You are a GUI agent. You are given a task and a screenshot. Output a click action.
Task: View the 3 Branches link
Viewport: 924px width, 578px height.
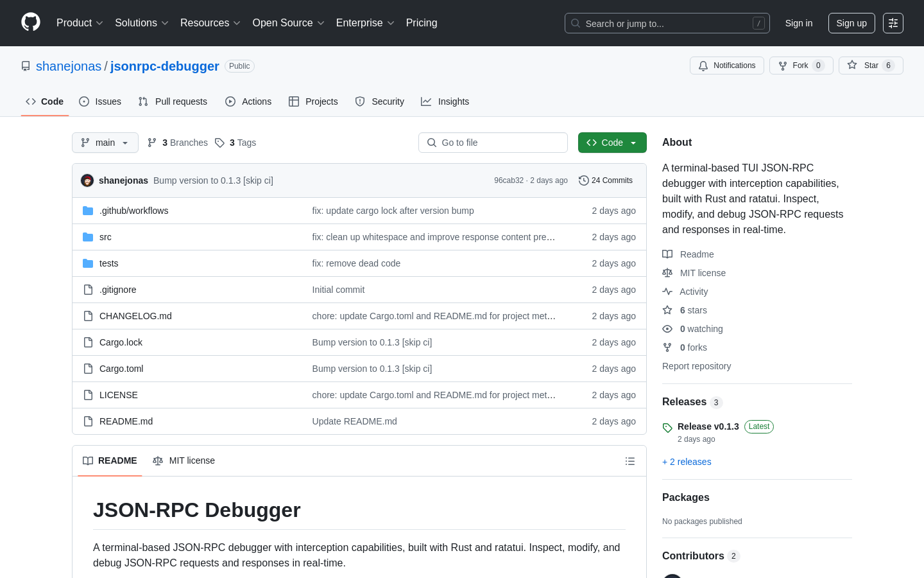pyautogui.click(x=178, y=143)
